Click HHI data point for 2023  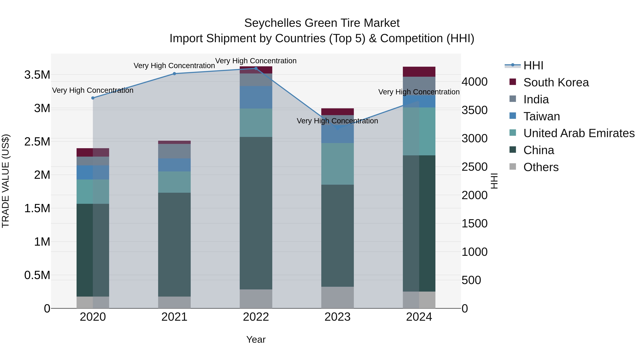point(338,128)
